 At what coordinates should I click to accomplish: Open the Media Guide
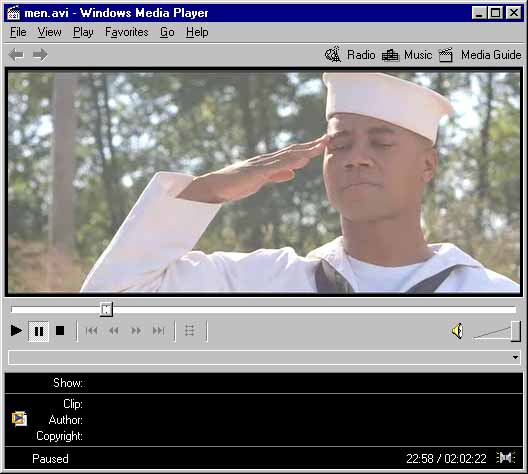tap(480, 55)
